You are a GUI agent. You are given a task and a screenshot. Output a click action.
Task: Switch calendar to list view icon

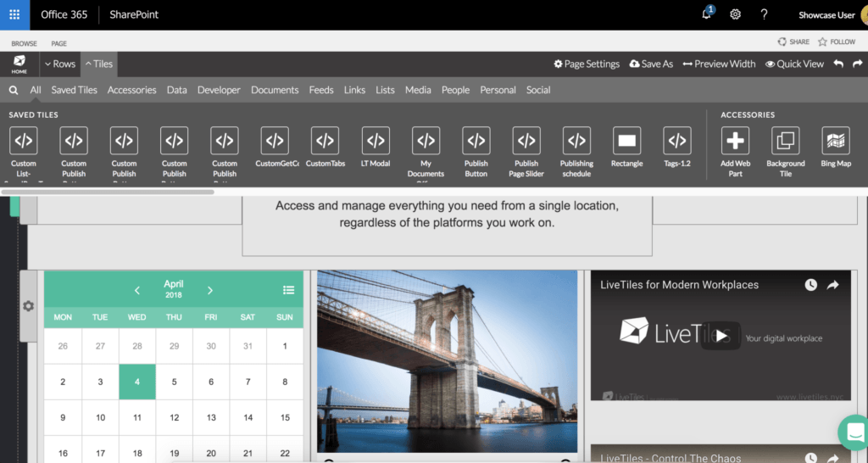[288, 290]
